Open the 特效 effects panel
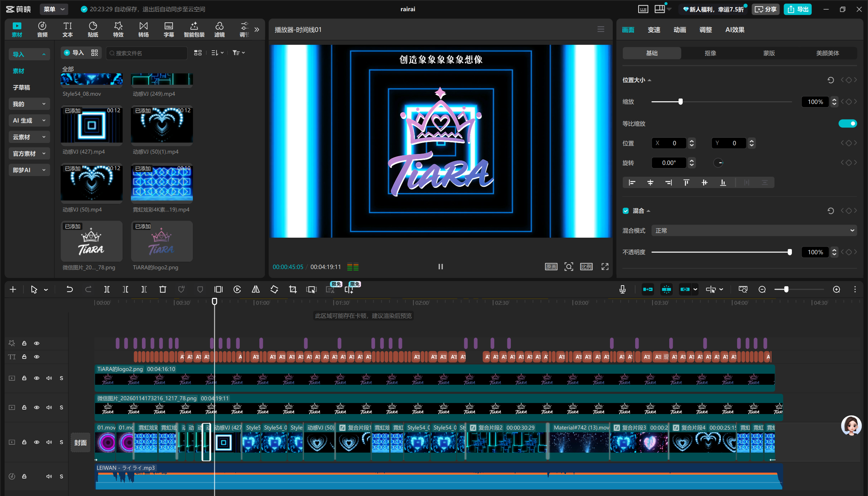Image resolution: width=868 pixels, height=496 pixels. coord(118,30)
